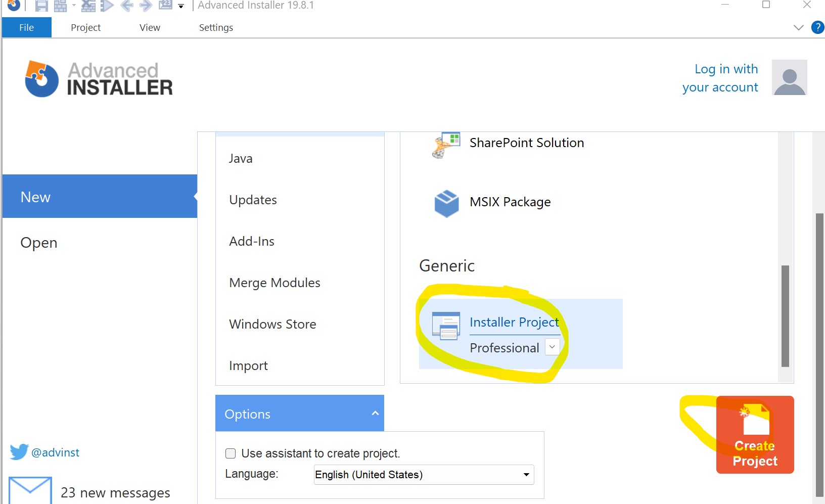Viewport: 825px width, 504px height.
Task: Click the project templates list scrollbar thumb
Action: click(785, 316)
